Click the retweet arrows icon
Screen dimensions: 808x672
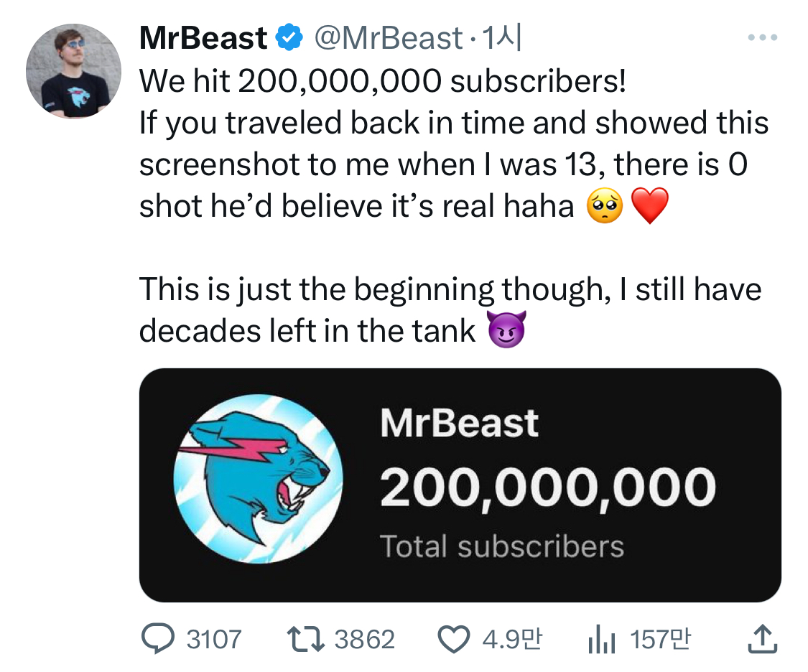[307, 638]
